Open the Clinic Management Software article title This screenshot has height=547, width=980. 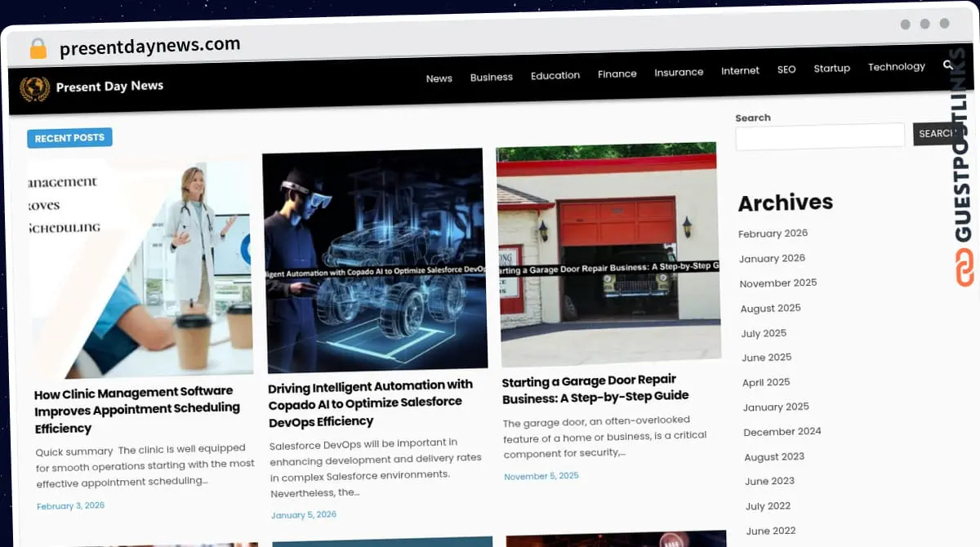[137, 410]
